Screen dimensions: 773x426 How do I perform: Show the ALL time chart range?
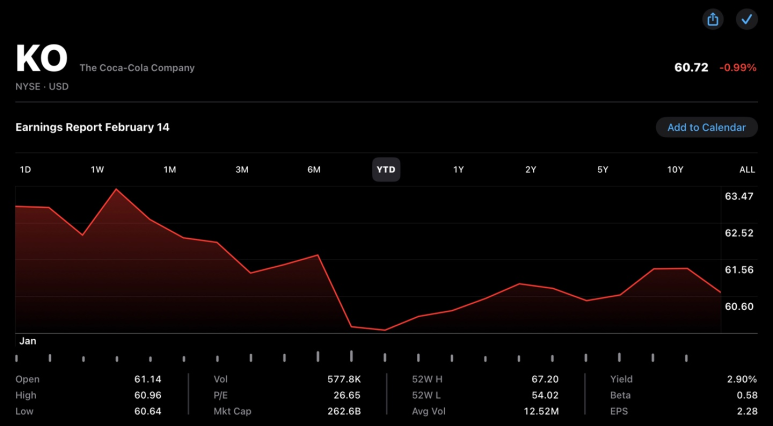point(747,170)
